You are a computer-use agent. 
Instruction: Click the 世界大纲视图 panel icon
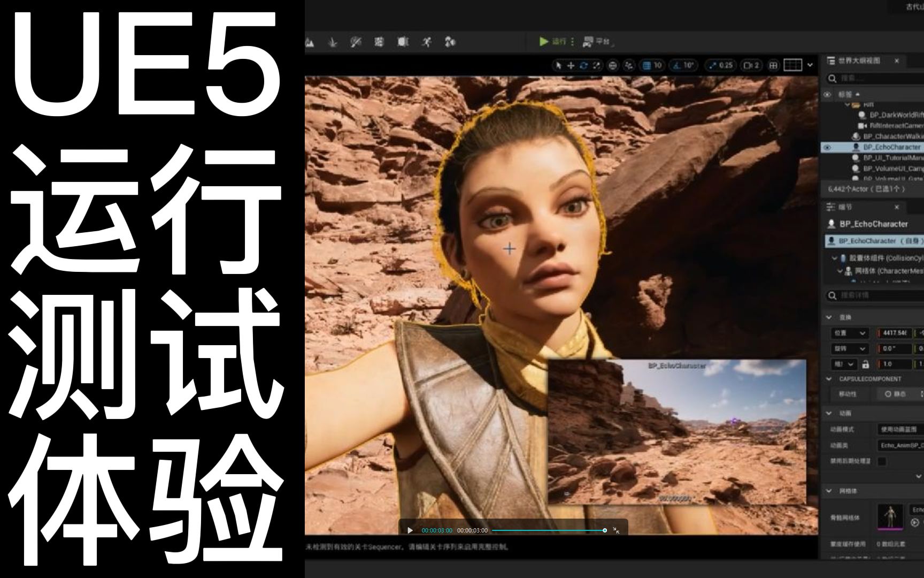point(830,60)
